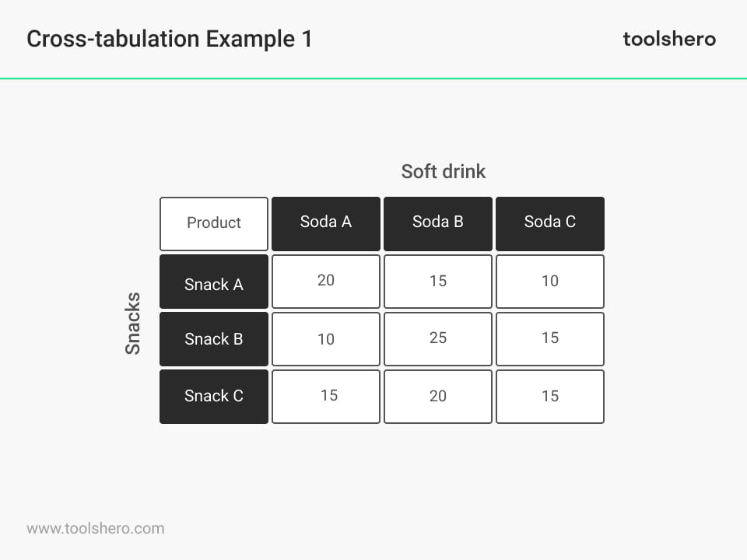Select the Snack B row header
This screenshot has height=560, width=747.
click(x=214, y=339)
